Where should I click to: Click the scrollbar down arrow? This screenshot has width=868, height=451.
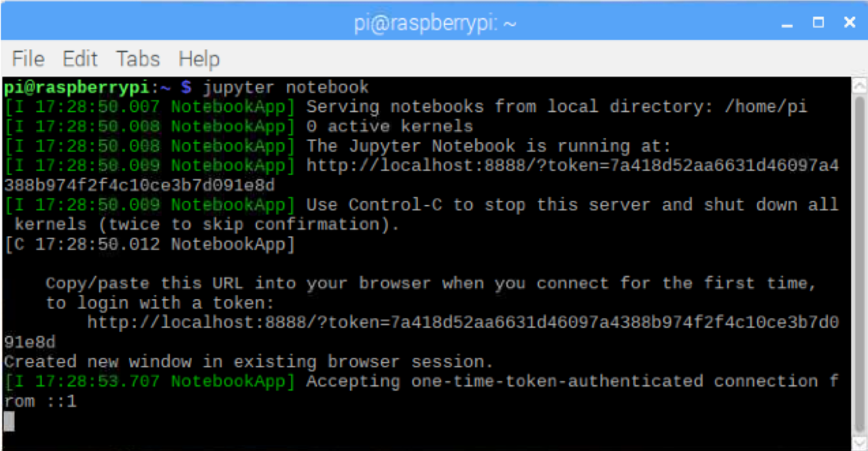coord(859,442)
